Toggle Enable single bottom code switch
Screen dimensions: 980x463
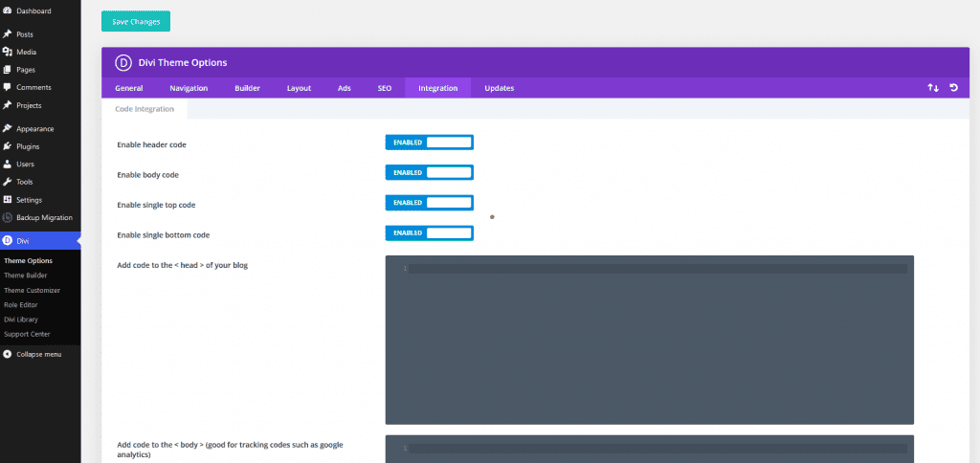point(430,233)
